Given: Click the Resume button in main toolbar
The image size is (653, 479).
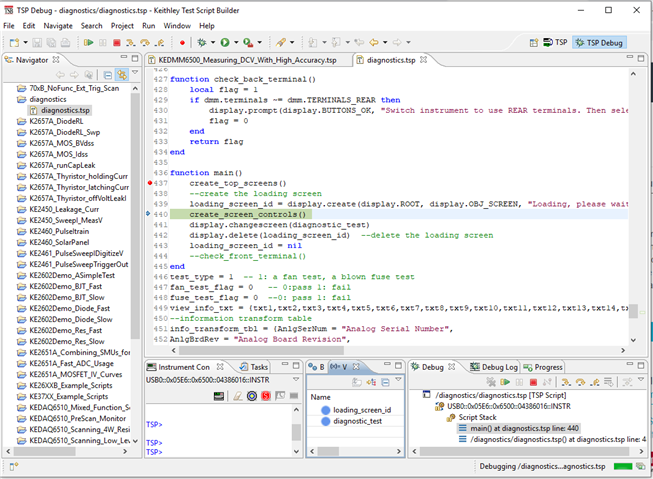Looking at the screenshot, I should tap(88, 43).
